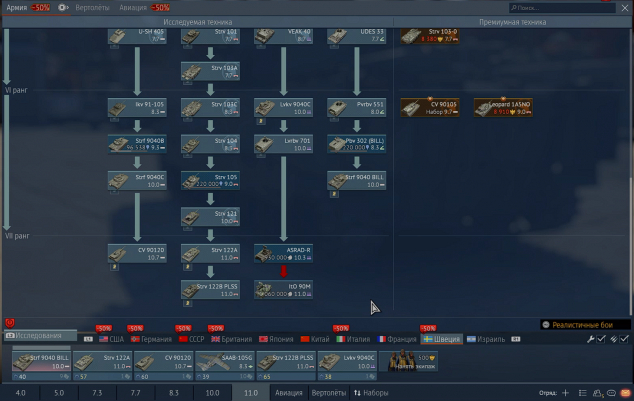The image size is (634, 401).
Task: Select the Lvrbv 701 vehicle card
Action: click(x=283, y=144)
